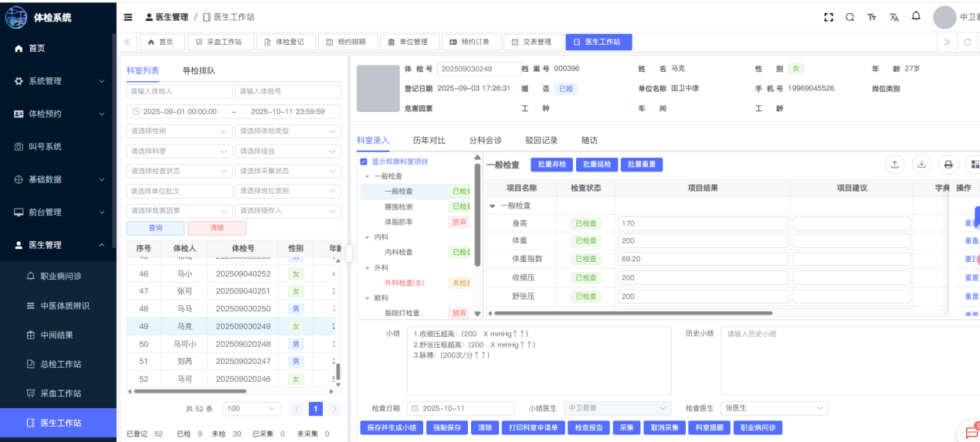Expand 系统管理 in the sidebar
Viewport: 980px width, 442px height.
58,81
